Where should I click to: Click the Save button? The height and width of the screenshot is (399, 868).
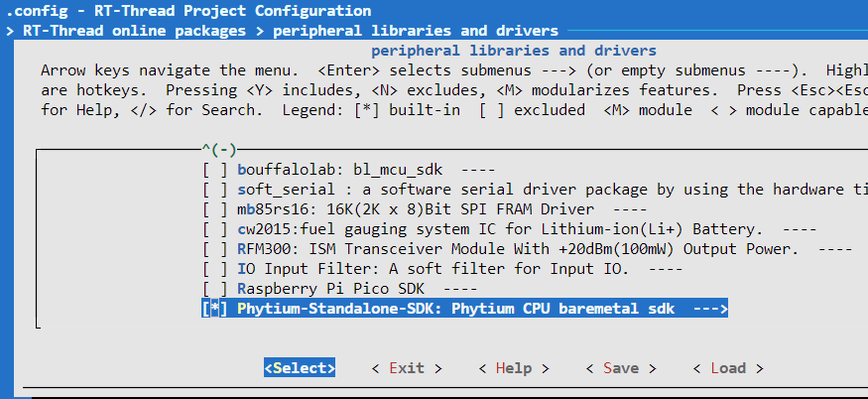tap(621, 368)
